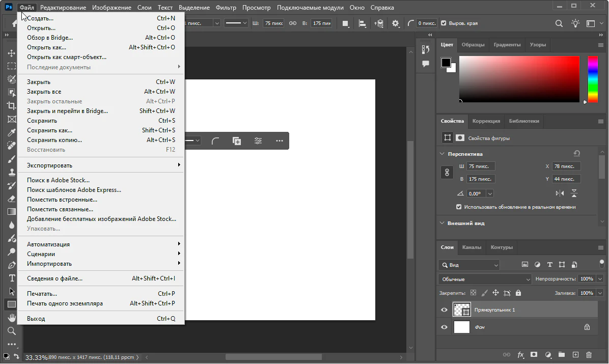The height and width of the screenshot is (364, 609).
Task: Uncheck the Выров. края checkbox
Action: click(x=444, y=23)
